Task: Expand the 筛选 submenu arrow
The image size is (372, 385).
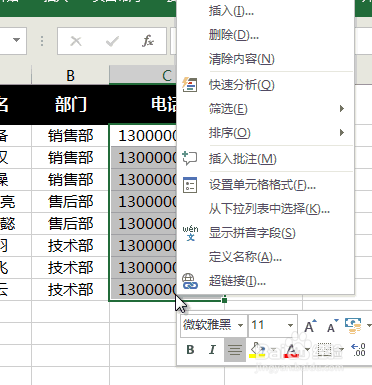Action: pos(342,109)
